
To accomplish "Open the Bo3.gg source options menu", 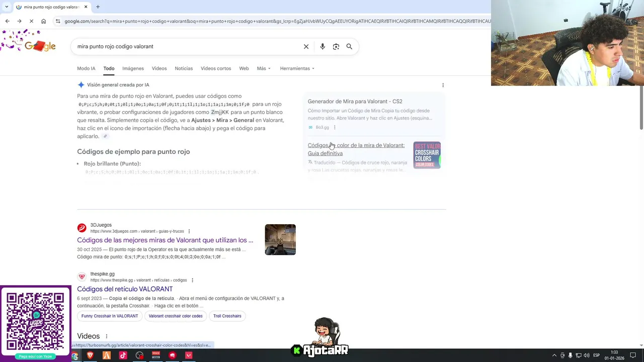I will [335, 127].
